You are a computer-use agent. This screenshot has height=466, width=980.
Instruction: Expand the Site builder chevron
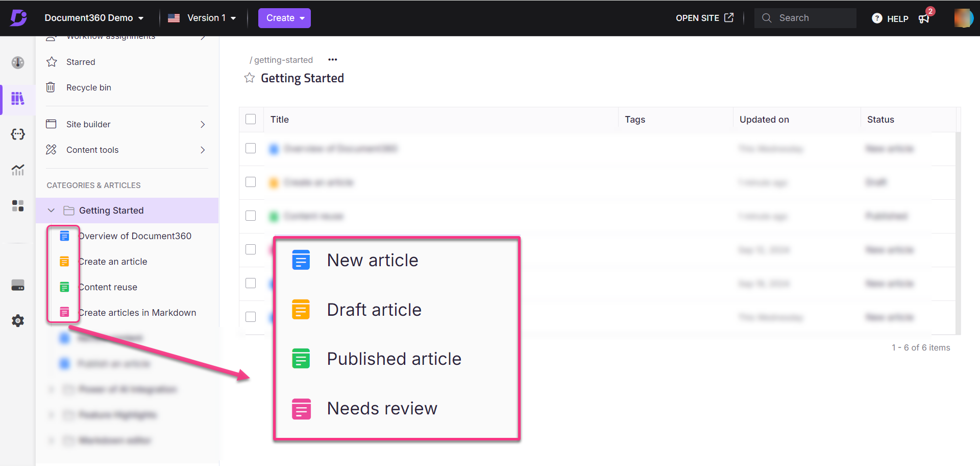[x=203, y=124]
